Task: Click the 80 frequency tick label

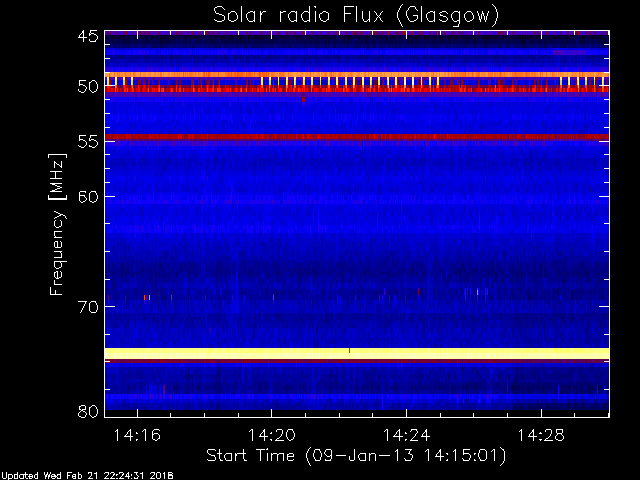Action: point(88,411)
